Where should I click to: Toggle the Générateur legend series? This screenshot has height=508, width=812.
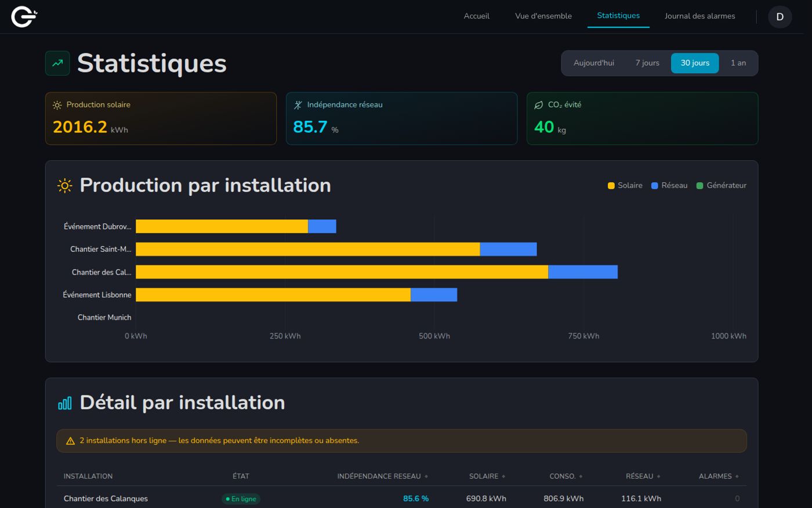pyautogui.click(x=721, y=186)
